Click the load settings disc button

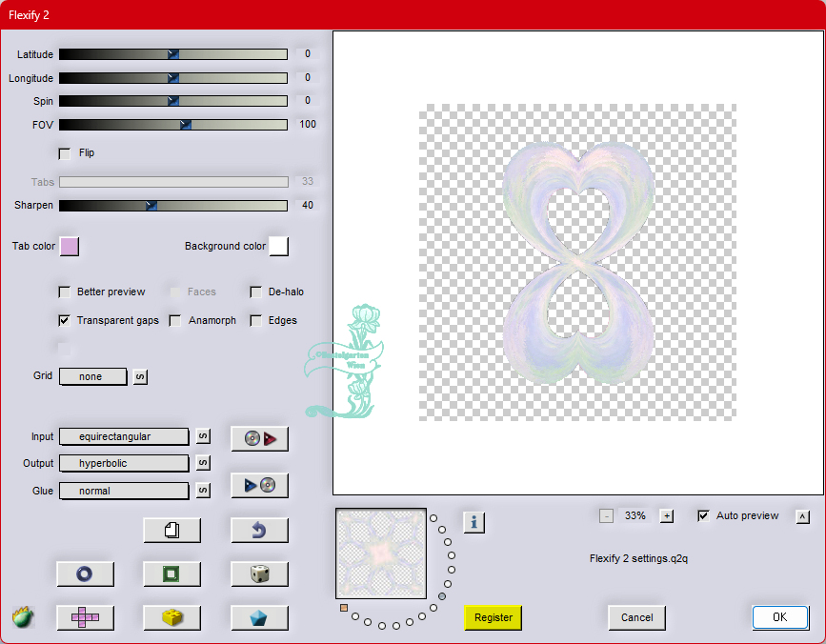pos(259,438)
